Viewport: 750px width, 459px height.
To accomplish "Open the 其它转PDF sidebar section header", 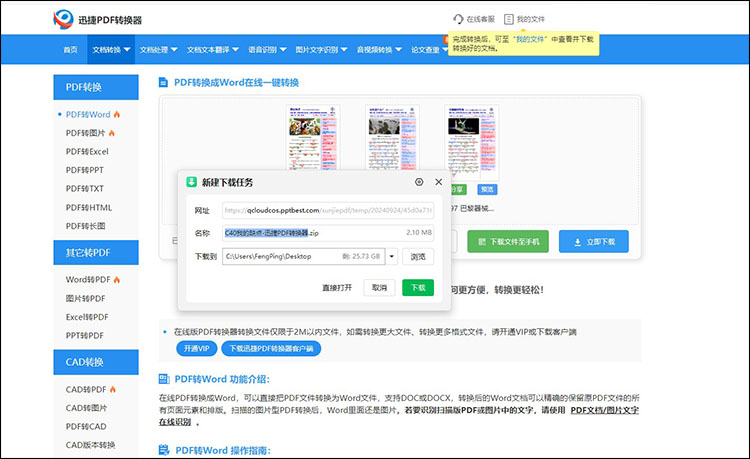I will pos(96,252).
